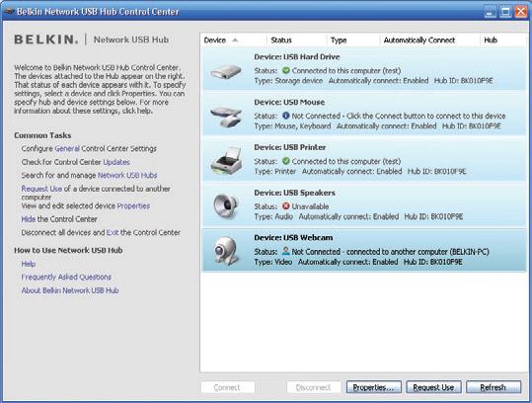
Task: Click the Connect button
Action: 228,387
